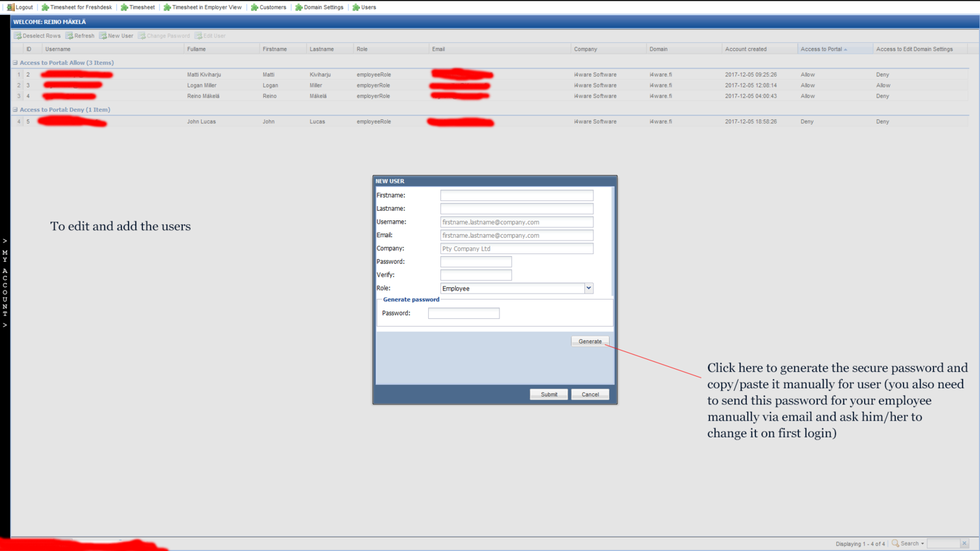The image size is (980, 551).
Task: Open Timesheet for Freshdesk via its icon
Action: pos(43,7)
